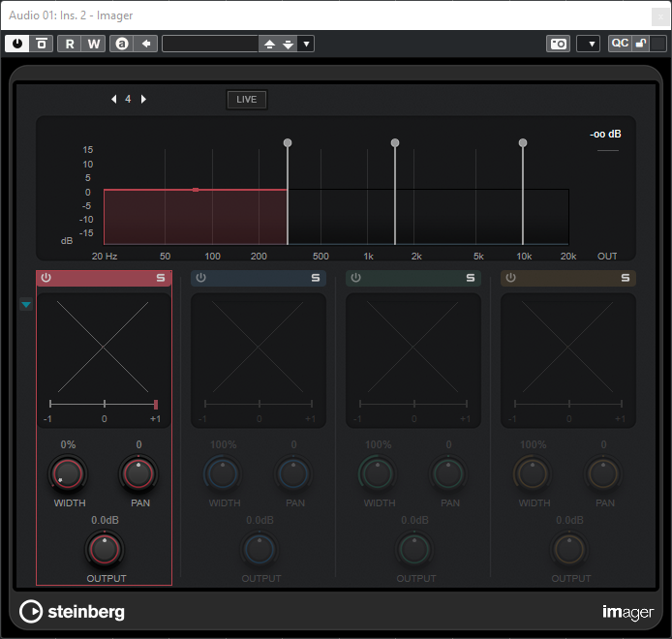
Task: Toggle band 1 red power button
Action: tap(46, 278)
